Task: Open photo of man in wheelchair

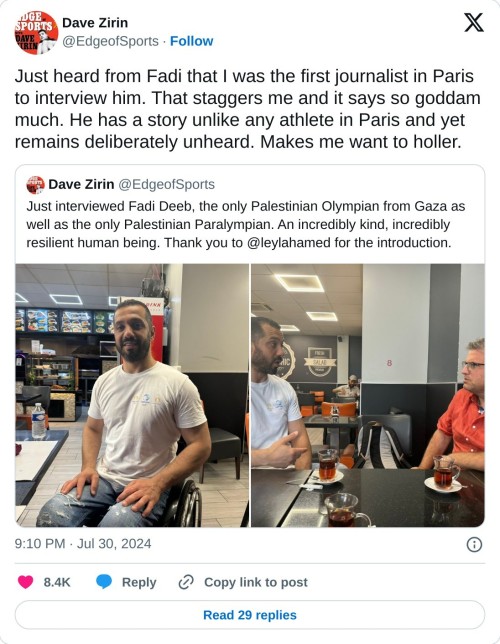Action: (x=132, y=395)
